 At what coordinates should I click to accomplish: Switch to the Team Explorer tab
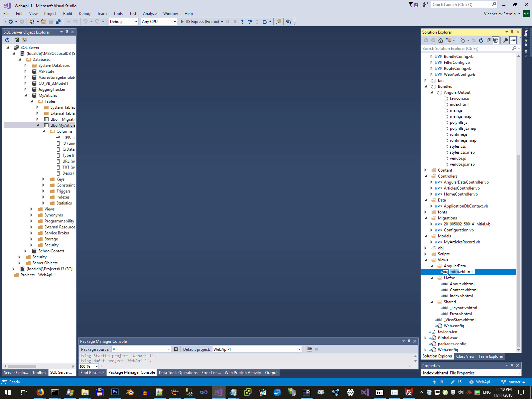click(491, 356)
